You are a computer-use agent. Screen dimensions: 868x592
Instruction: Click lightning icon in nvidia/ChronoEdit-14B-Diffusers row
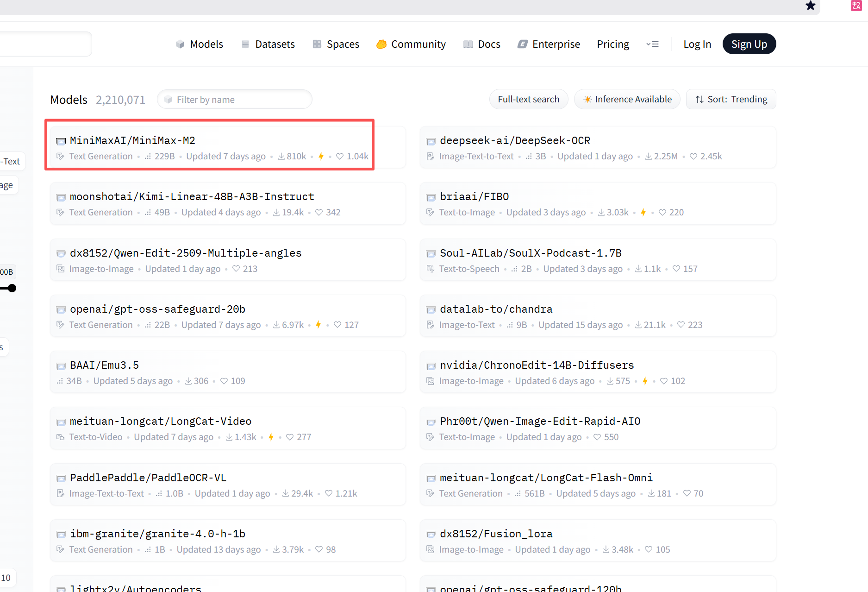[x=645, y=381]
